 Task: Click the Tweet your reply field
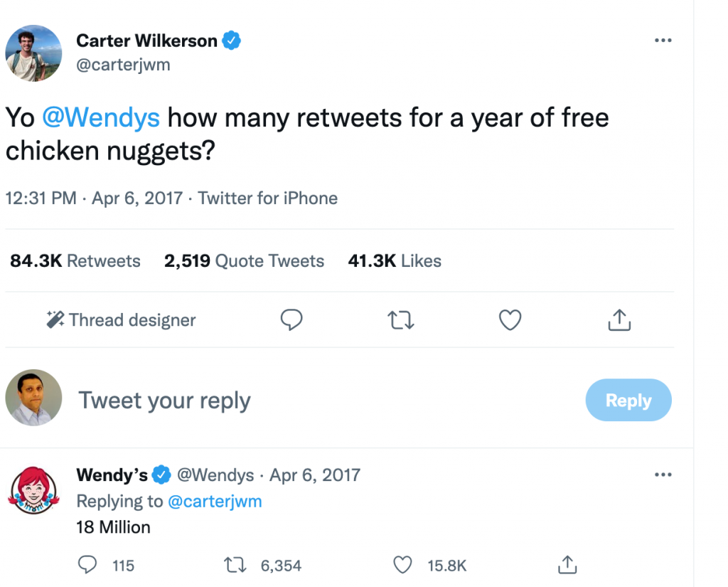(x=164, y=400)
